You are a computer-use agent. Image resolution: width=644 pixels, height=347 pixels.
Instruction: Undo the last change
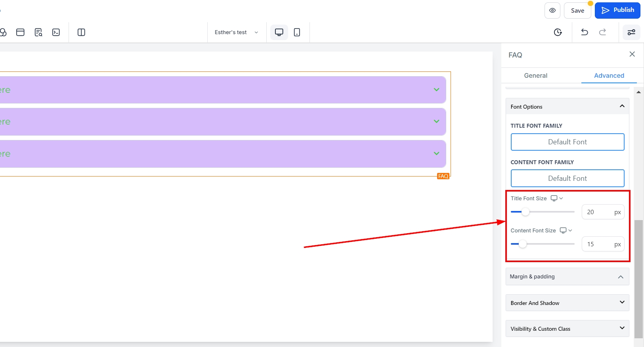584,32
